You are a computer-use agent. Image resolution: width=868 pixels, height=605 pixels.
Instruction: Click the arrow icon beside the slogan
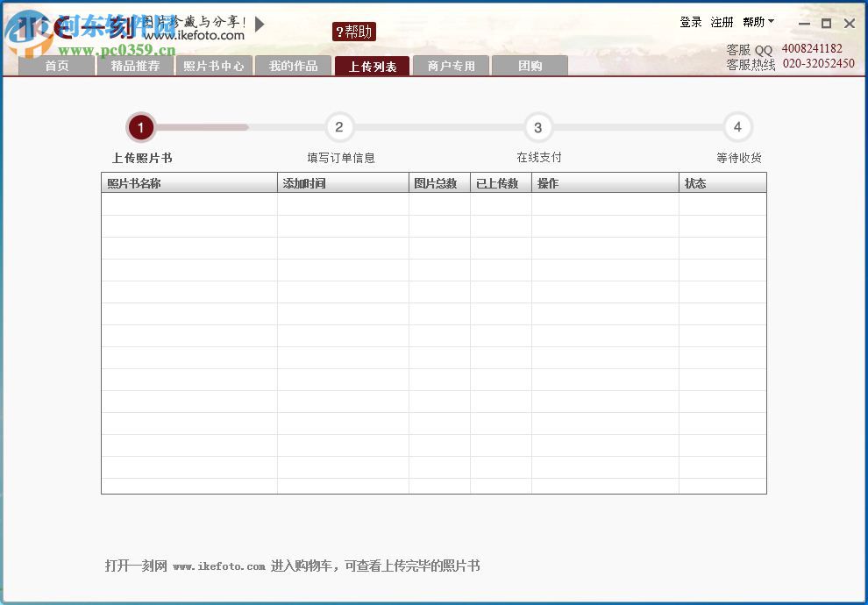259,25
